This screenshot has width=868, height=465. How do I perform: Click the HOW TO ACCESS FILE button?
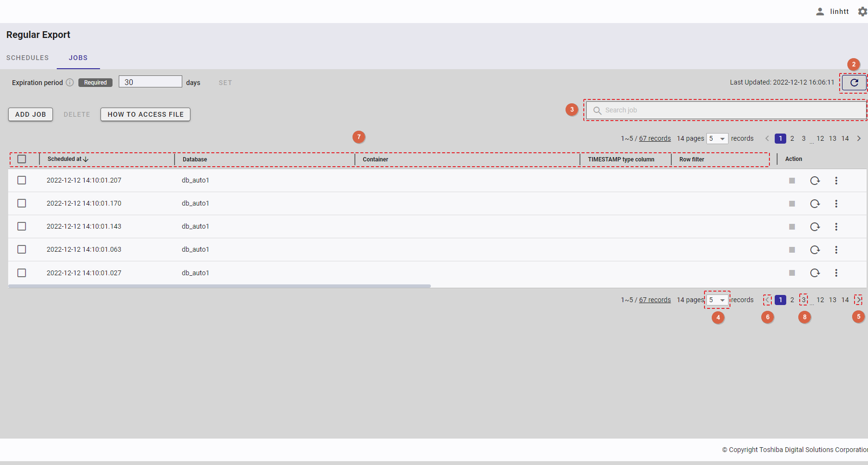(145, 114)
